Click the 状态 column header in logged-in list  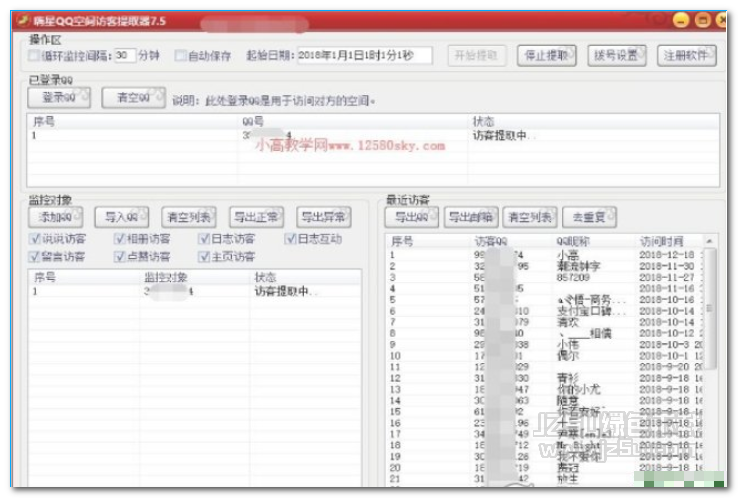[593, 121]
